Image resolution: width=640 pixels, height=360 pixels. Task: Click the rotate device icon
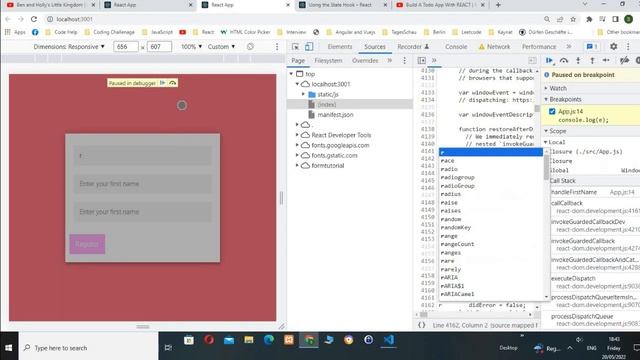[250, 47]
